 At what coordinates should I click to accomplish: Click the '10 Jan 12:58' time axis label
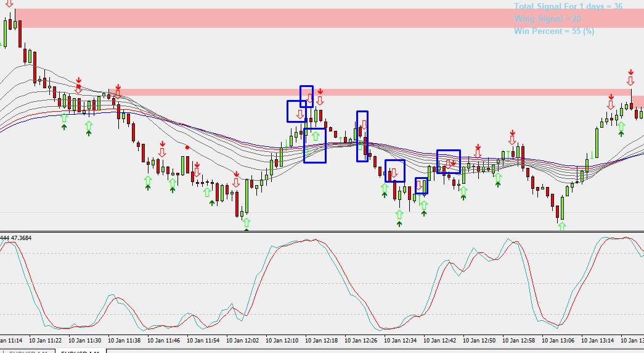[518, 341]
